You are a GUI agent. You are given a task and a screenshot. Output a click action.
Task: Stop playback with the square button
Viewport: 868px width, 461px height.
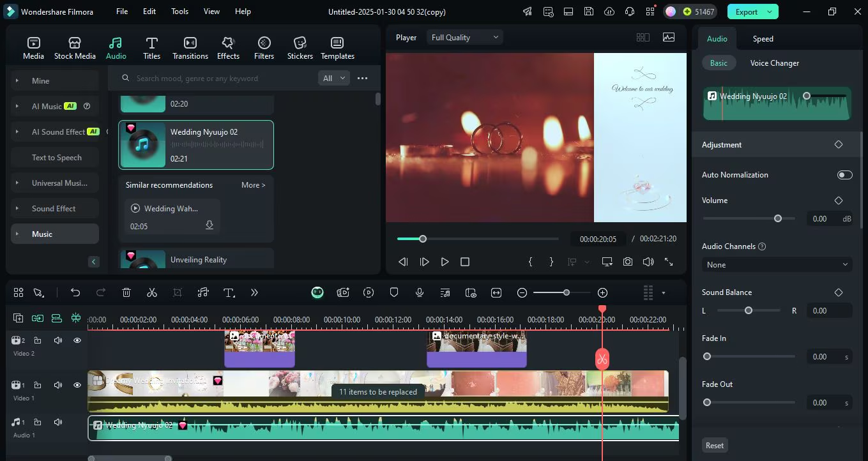(x=465, y=262)
